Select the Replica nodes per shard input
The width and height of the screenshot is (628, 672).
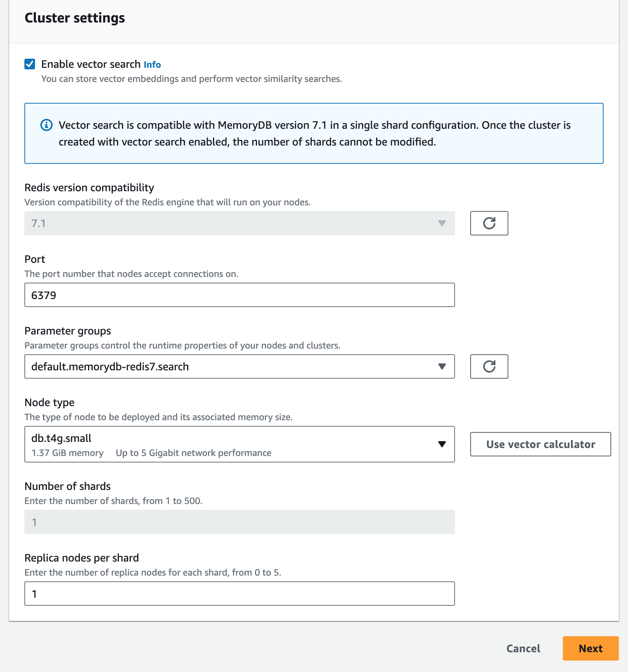tap(240, 594)
